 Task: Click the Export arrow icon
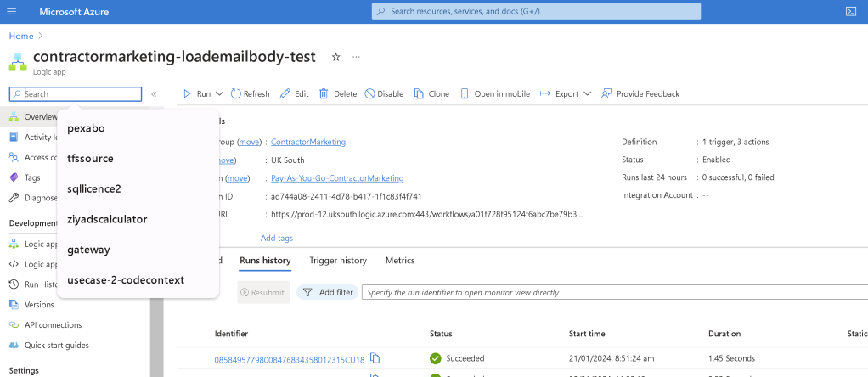click(545, 93)
